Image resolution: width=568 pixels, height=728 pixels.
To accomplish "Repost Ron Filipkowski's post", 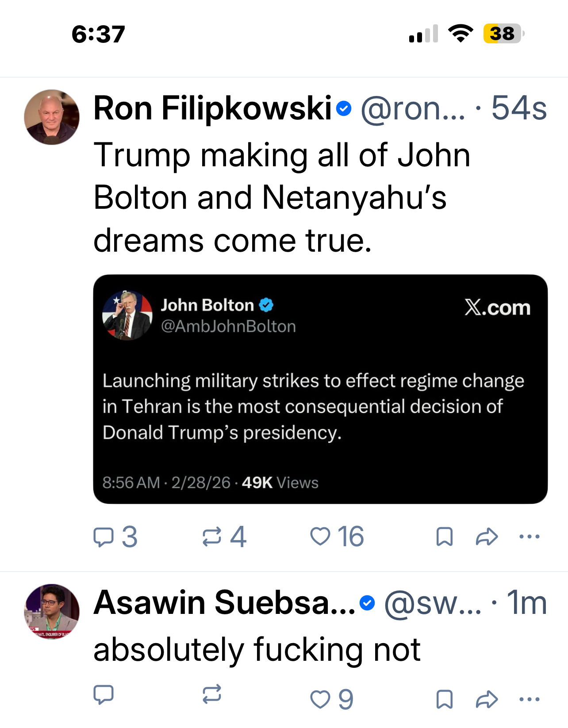I will tap(212, 537).
